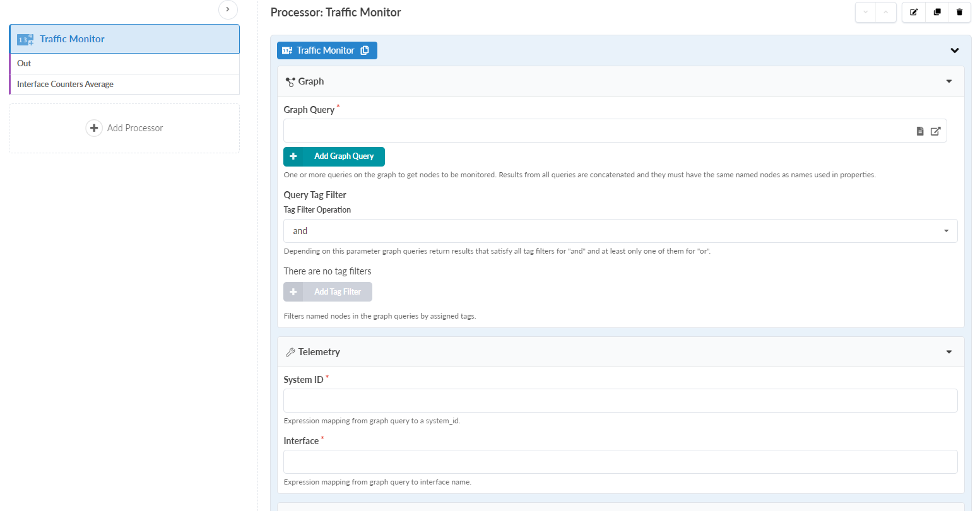Click the Add Graph Query button
Image resolution: width=980 pixels, height=511 pixels.
click(x=334, y=156)
